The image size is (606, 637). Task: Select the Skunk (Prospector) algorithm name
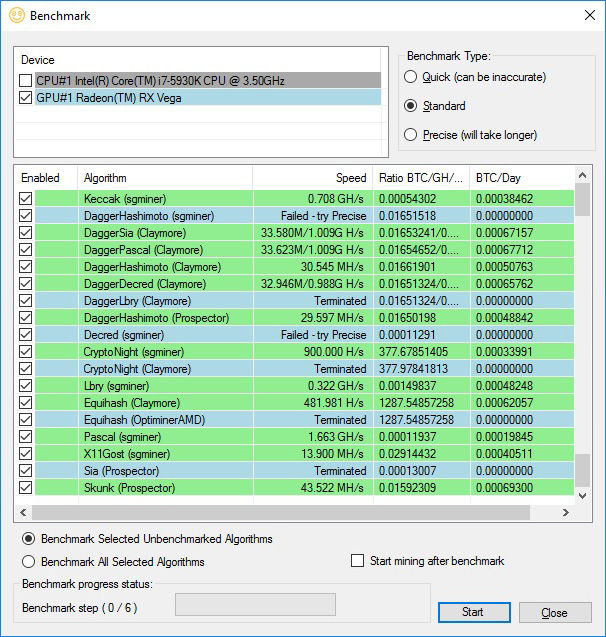(130, 488)
